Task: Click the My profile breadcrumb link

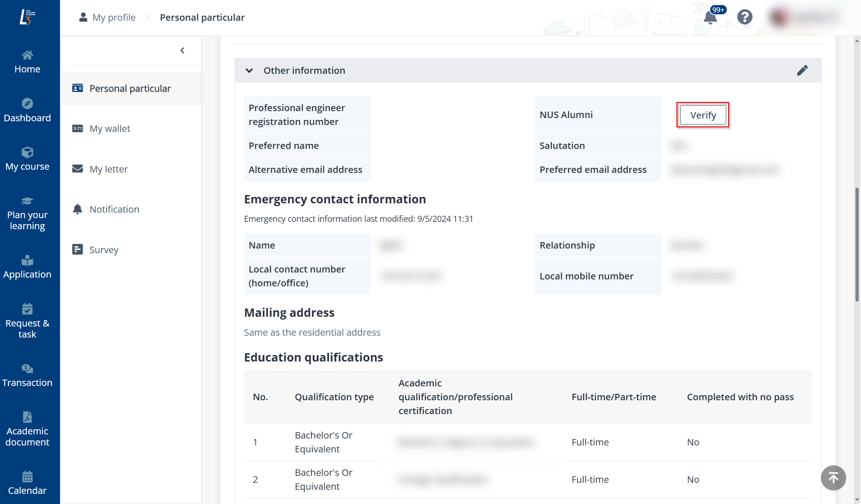Action: 114,18
